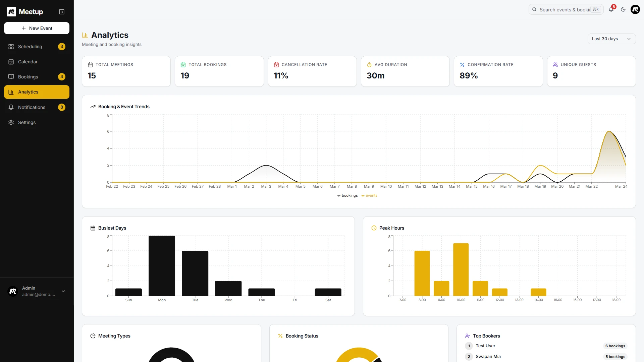Image resolution: width=644 pixels, height=362 pixels.
Task: Click the Swapan Mia top booker row
Action: tap(546, 357)
